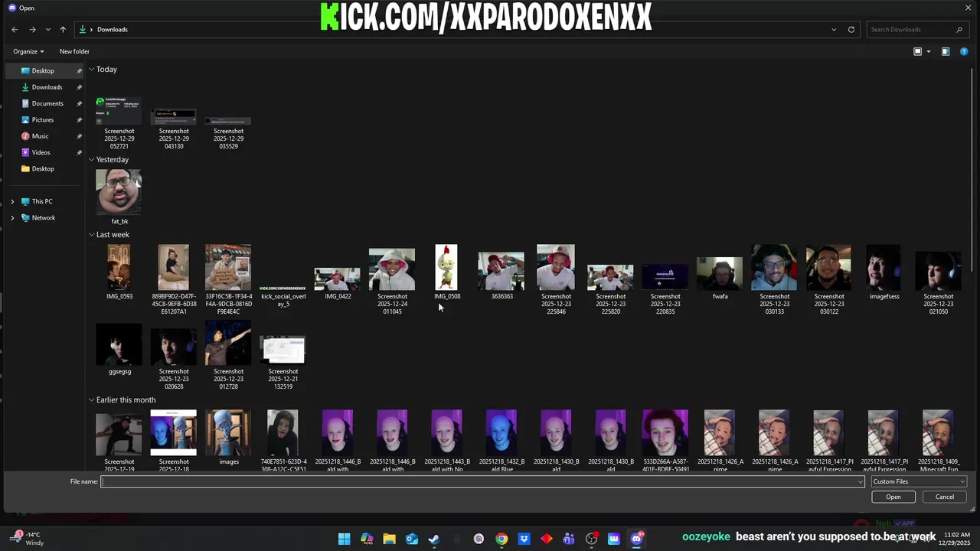This screenshot has height=551, width=980.
Task: Go forward using the Forward arrow
Action: [32, 29]
